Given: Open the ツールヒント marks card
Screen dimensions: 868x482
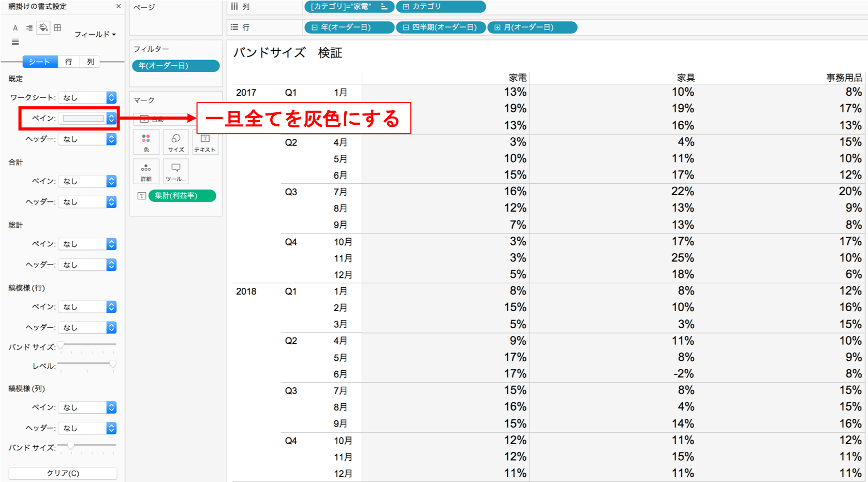Looking at the screenshot, I should pyautogui.click(x=176, y=172).
